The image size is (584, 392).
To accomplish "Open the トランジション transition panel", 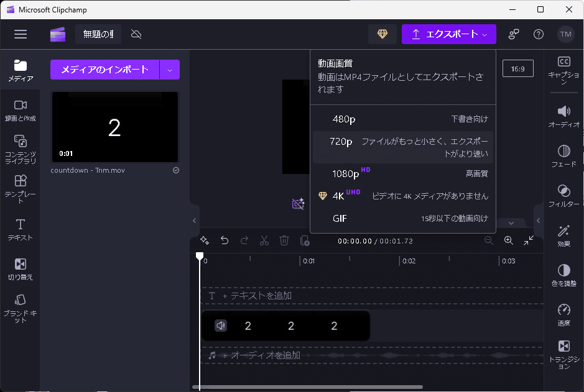I will click(x=564, y=355).
